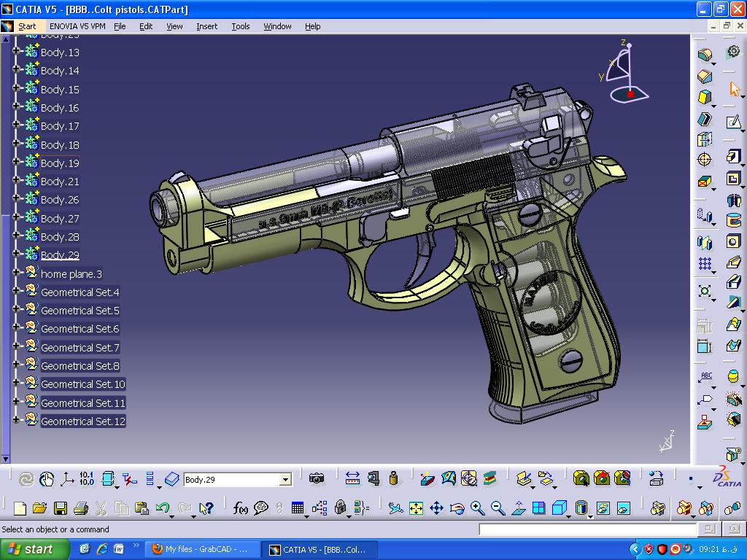
Task: Select Geometrical Set.7 in the tree
Action: tap(80, 348)
